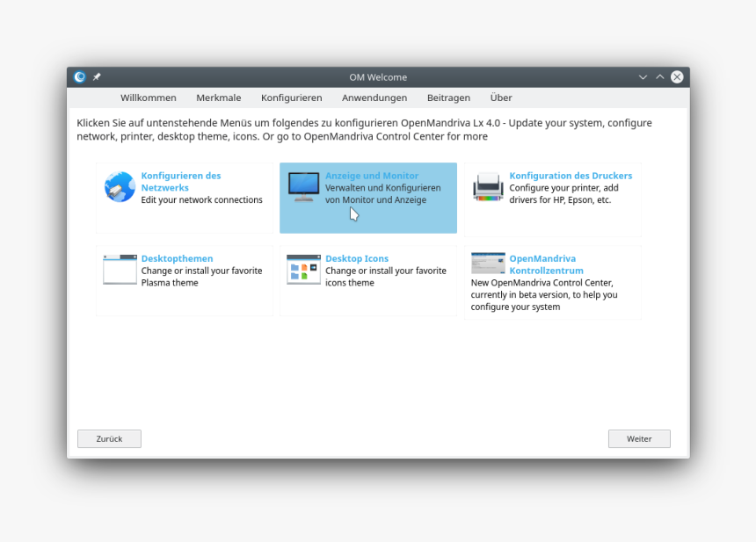The width and height of the screenshot is (756, 542).
Task: Click 'Change or install your favorite icons theme'
Action: (x=386, y=277)
